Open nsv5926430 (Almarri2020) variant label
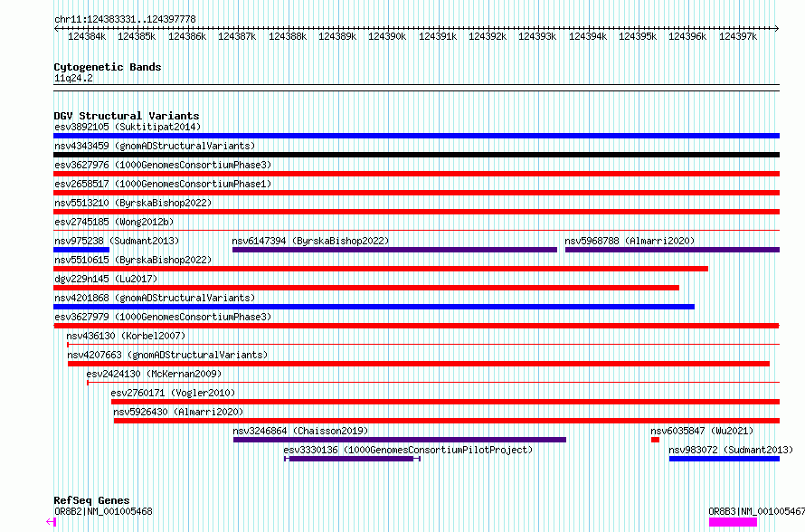 178,412
